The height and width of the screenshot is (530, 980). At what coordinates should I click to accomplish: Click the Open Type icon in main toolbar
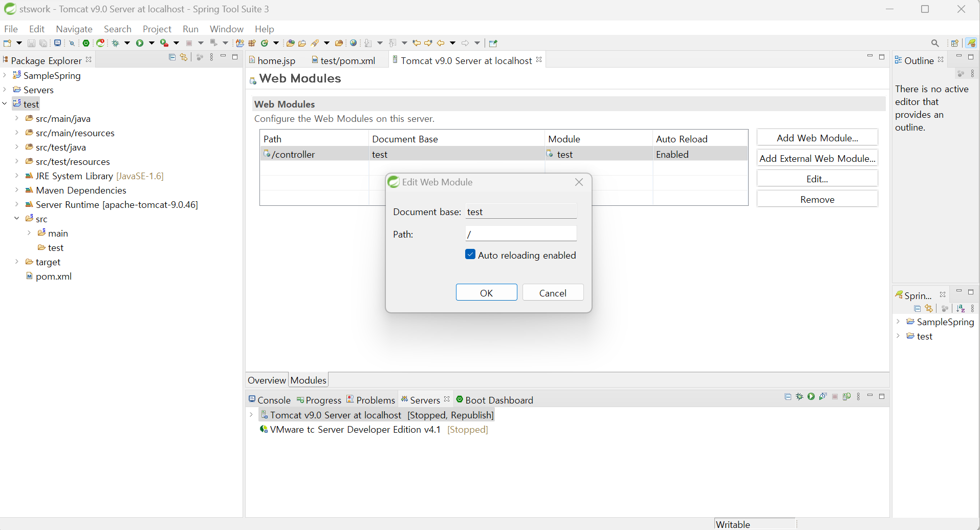[x=290, y=43]
